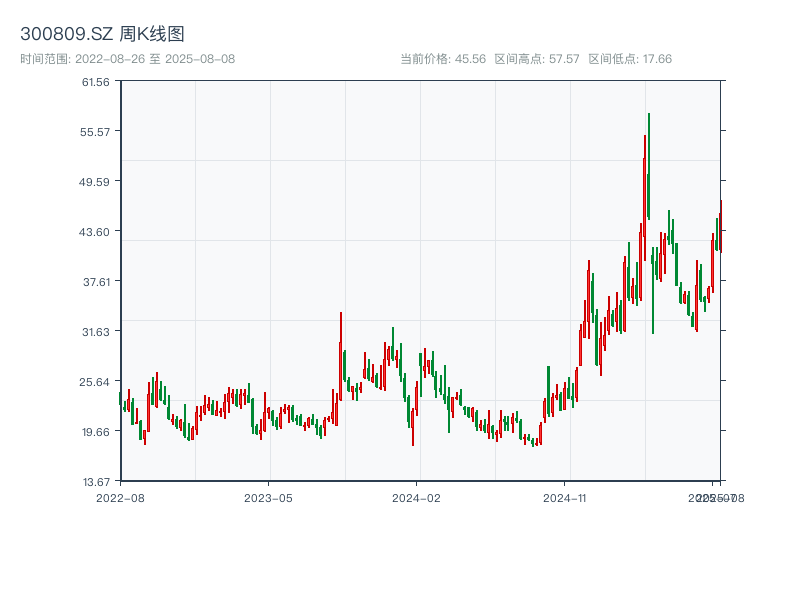Select the time range text '2022-08-26 至 2025-08-08'

155,59
